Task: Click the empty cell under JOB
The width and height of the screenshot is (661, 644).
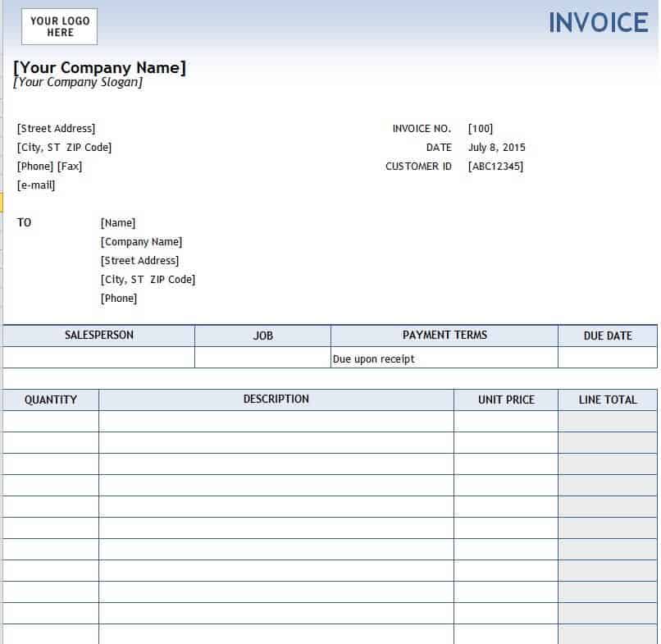Action: [x=262, y=358]
